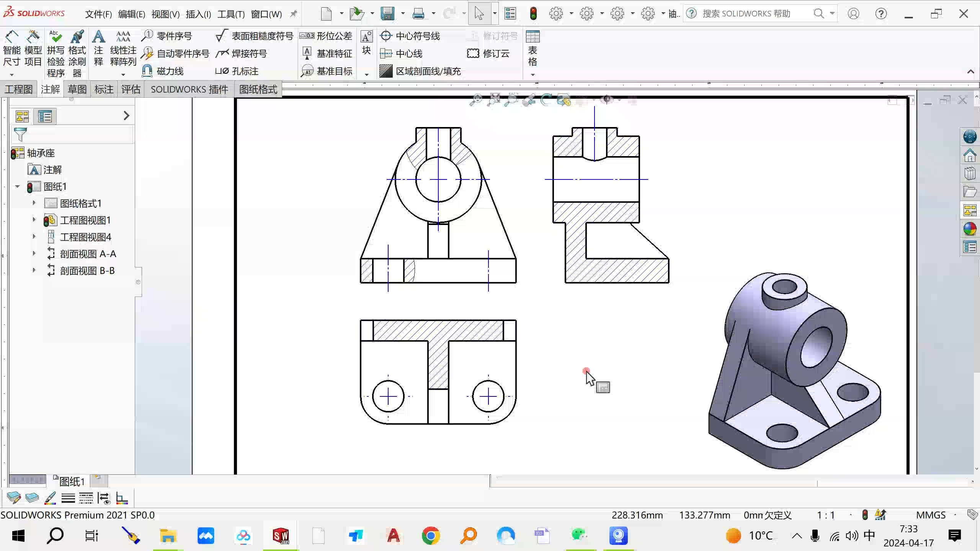This screenshot has width=980, height=551.
Task: Apply Area Hatch/Fill (区域剖面线/填充)
Action: (x=420, y=71)
